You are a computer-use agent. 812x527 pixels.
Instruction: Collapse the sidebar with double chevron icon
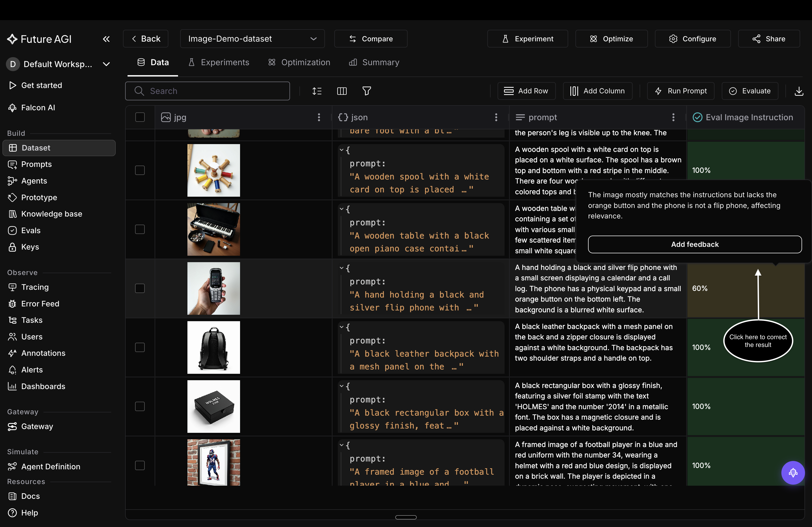[x=106, y=39]
